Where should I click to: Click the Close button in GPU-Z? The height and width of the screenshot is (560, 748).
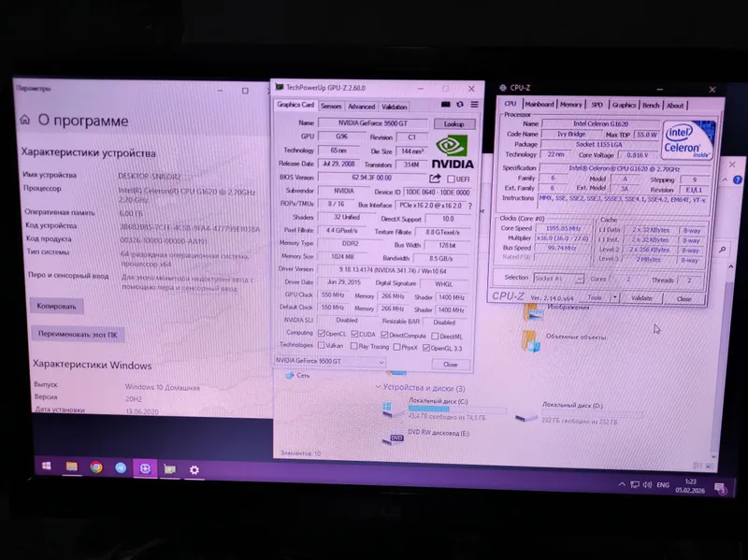coord(450,365)
